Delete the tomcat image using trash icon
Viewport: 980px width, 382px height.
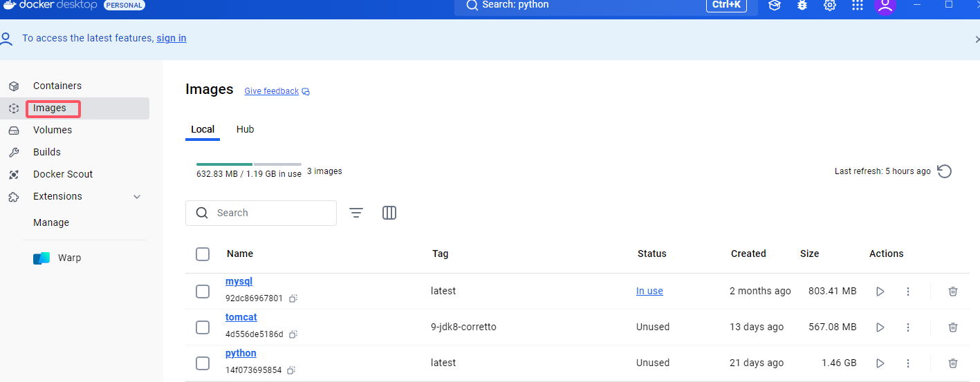tap(953, 327)
